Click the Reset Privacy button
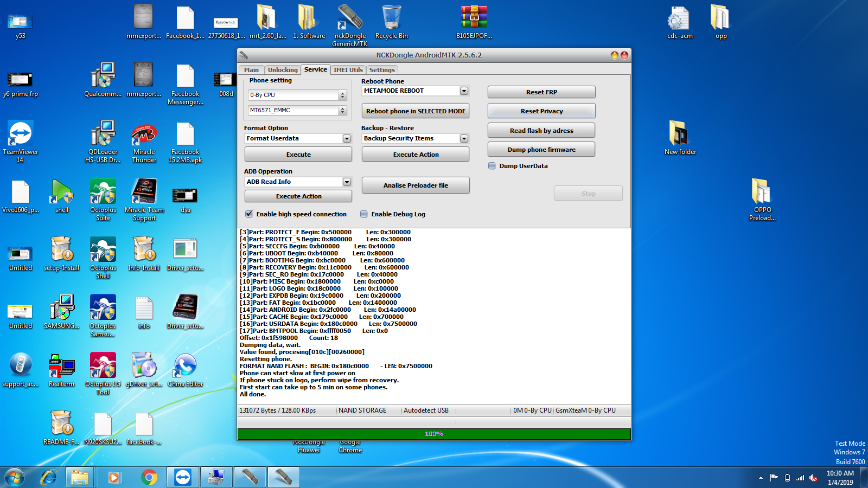Image resolution: width=868 pixels, height=488 pixels. tap(541, 111)
